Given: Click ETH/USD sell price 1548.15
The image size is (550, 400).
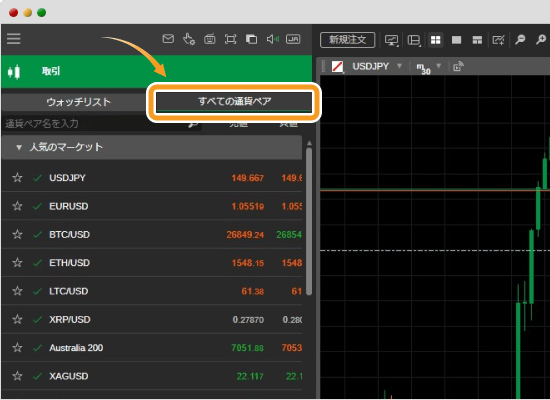Looking at the screenshot, I should pos(248,263).
